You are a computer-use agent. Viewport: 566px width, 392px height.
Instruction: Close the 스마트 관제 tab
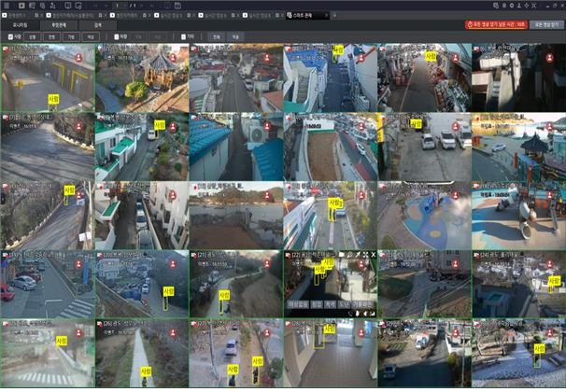click(x=324, y=16)
